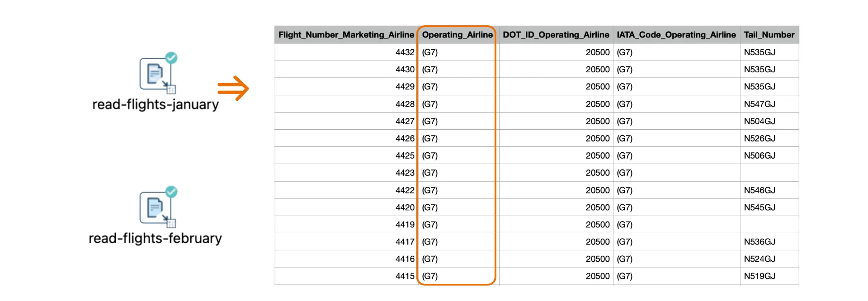Select the Tail_Number column header
Image resolution: width=868 pixels, height=301 pixels.
pos(769,35)
